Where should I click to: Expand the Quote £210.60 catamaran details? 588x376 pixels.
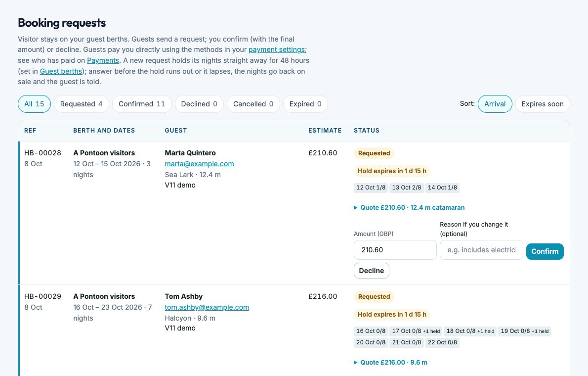coord(409,208)
